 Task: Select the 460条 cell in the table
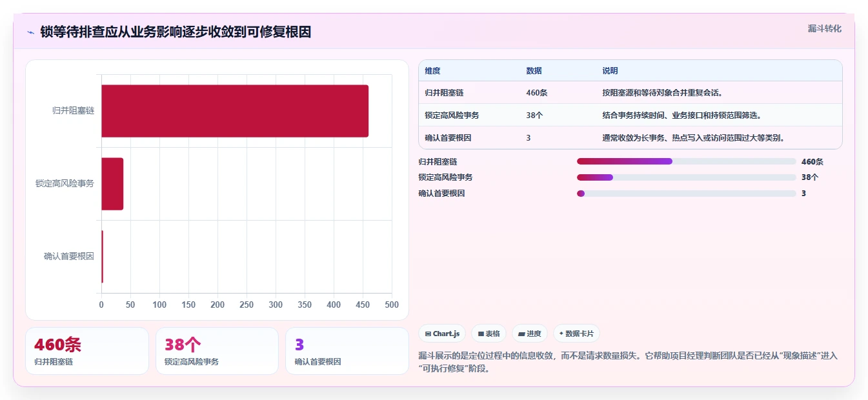pos(537,93)
